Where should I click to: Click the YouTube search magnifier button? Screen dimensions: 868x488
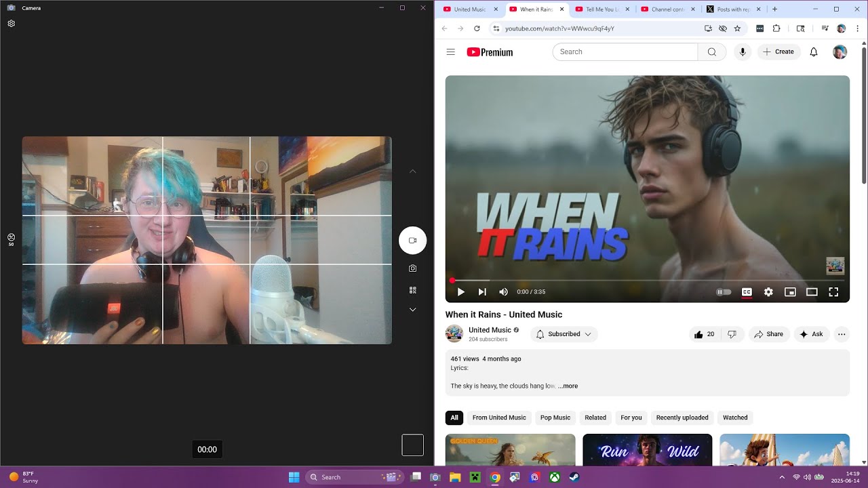tap(712, 52)
